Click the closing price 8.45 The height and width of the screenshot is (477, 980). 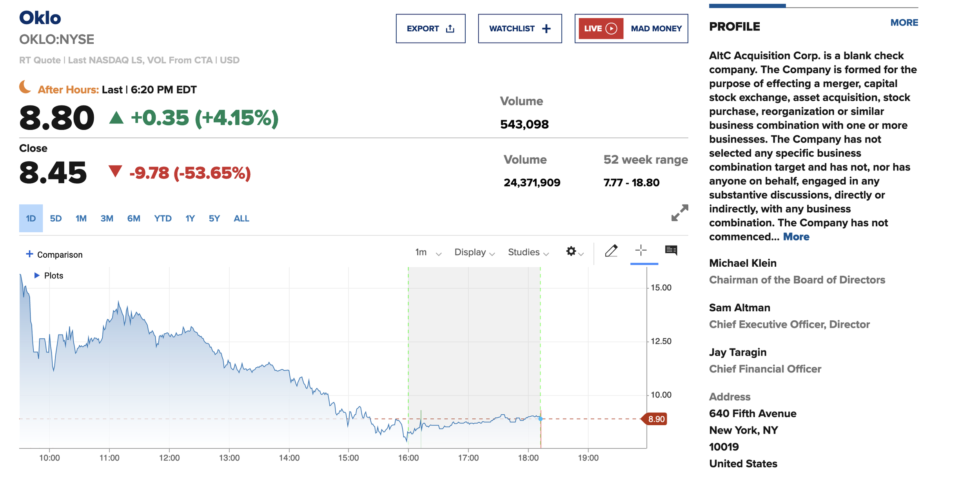tap(53, 173)
